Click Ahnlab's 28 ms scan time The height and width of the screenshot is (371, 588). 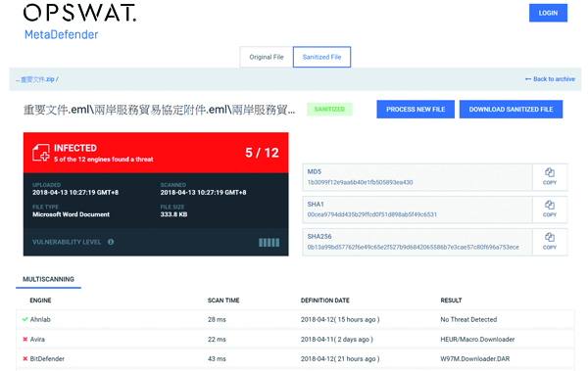[217, 319]
